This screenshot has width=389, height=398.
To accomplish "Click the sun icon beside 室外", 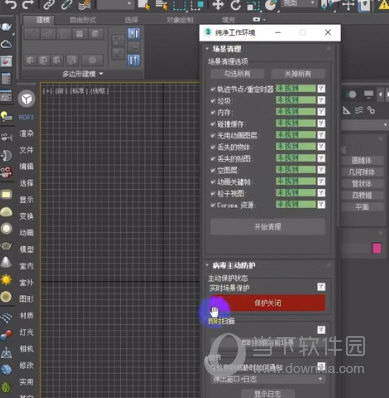I will pyautogui.click(x=6, y=280).
